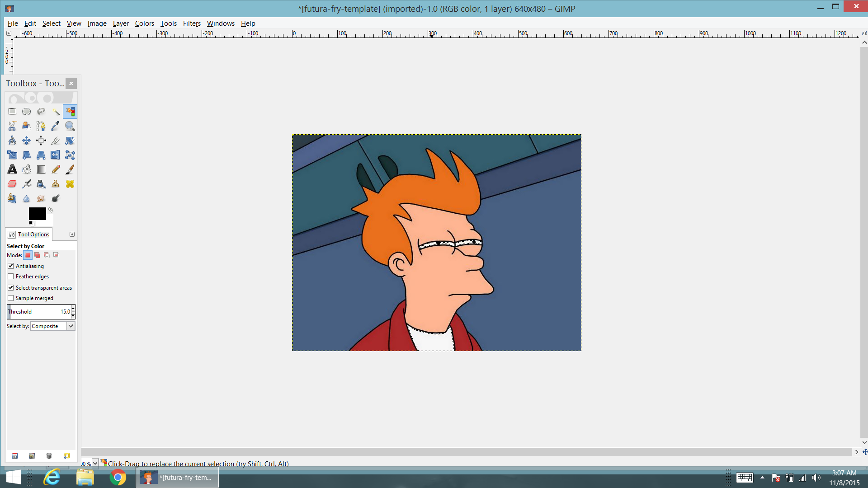Viewport: 868px width, 488px height.
Task: Select the Cage Transform tool
Action: point(70,155)
